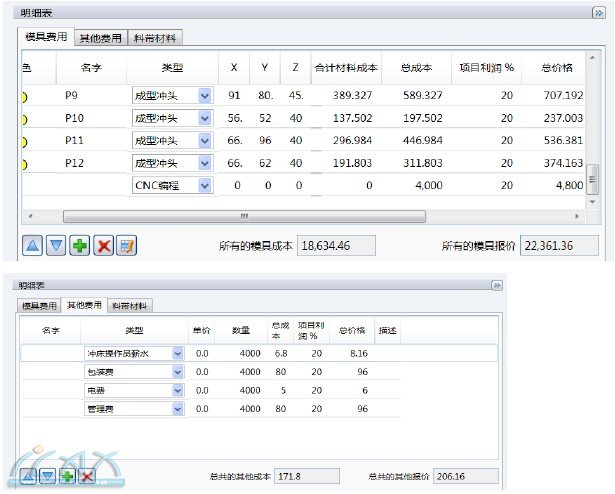Screen dimensions: 615x494
Task: Click 项目利润 % column header in top table
Action: (486, 68)
